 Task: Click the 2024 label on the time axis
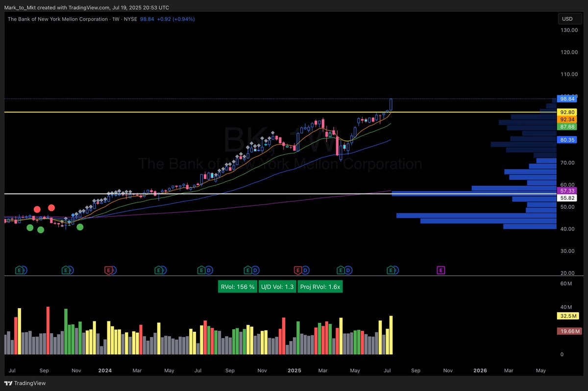point(105,371)
